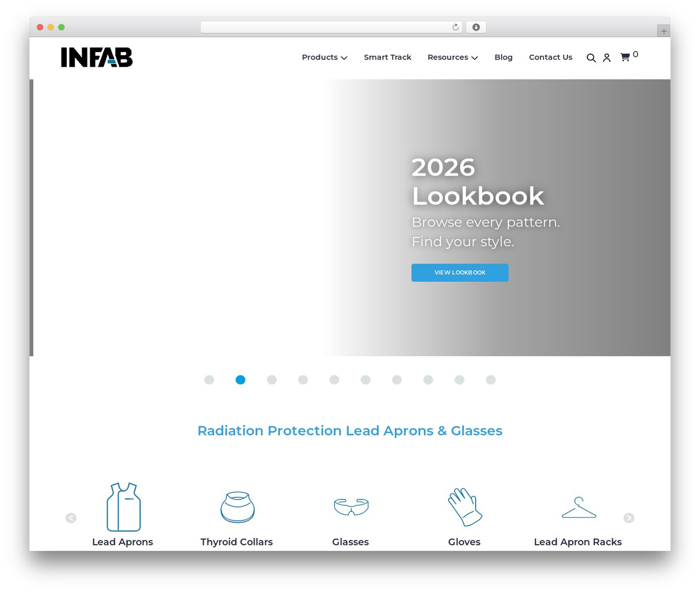Switch to the fifth carousel slide dot
Image resolution: width=700 pixels, height=593 pixels.
coord(334,380)
